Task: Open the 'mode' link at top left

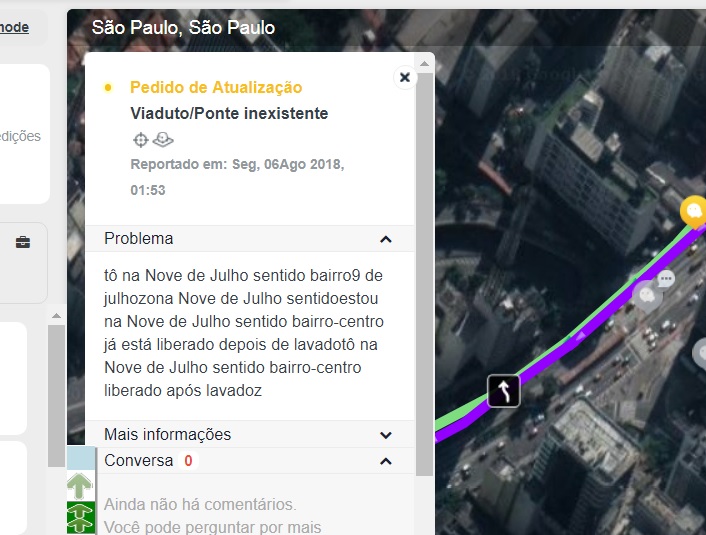Action: point(14,27)
